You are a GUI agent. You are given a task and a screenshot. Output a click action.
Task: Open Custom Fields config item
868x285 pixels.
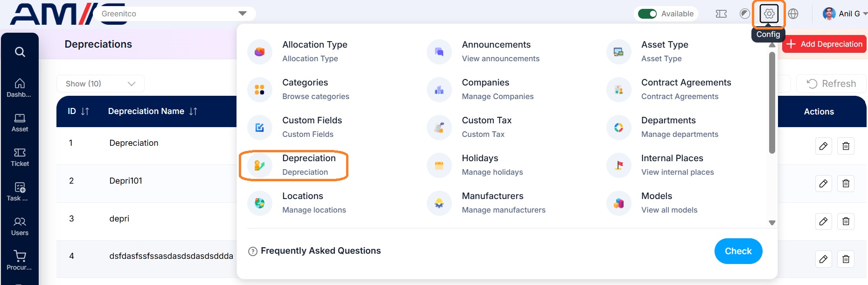tap(296, 127)
